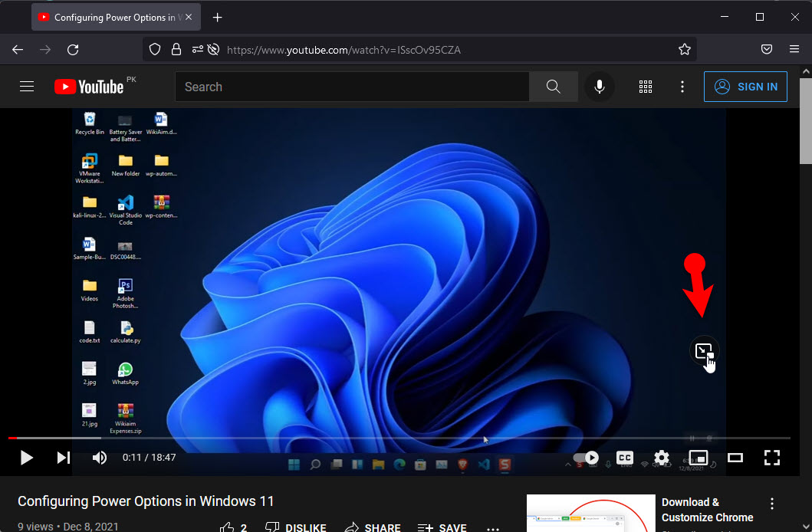The width and height of the screenshot is (812, 532).
Task: Click the Download & Customize Chrome title
Action: 708,510
